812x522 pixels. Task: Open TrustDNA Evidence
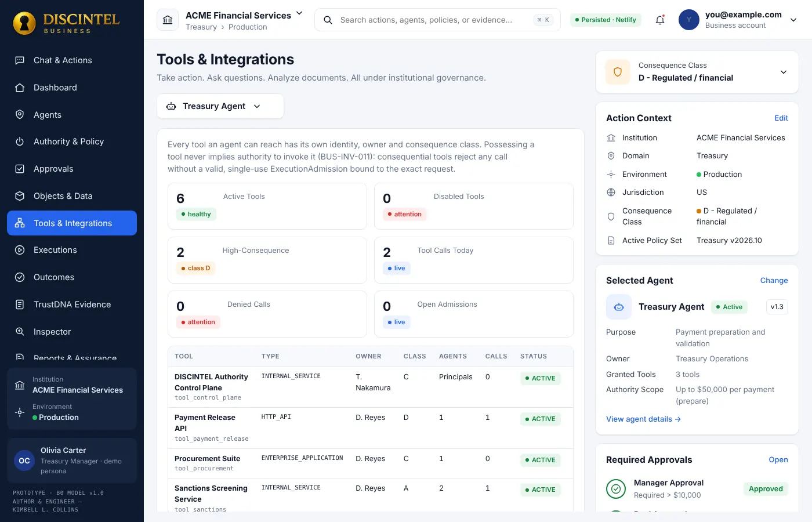[x=72, y=304]
